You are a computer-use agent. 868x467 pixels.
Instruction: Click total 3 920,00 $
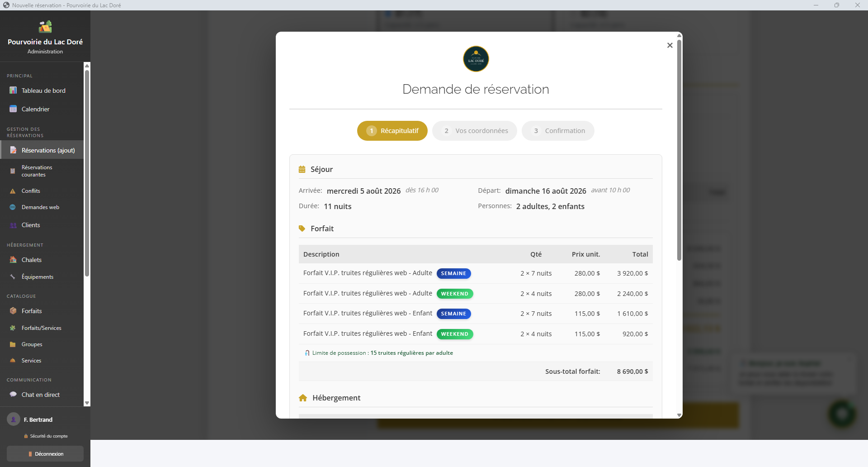(x=632, y=273)
